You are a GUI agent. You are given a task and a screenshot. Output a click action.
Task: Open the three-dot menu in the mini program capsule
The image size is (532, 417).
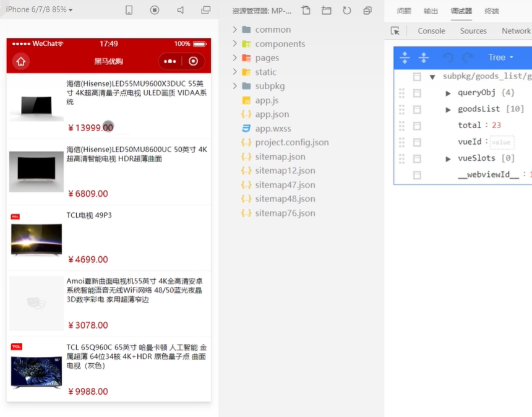coord(170,61)
